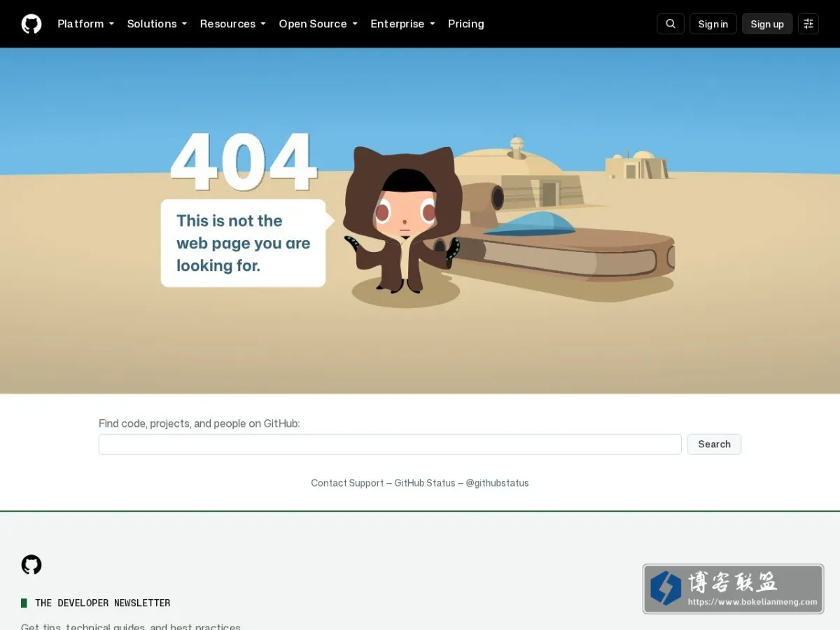
Task: Open the Contact Support link
Action: pos(347,483)
